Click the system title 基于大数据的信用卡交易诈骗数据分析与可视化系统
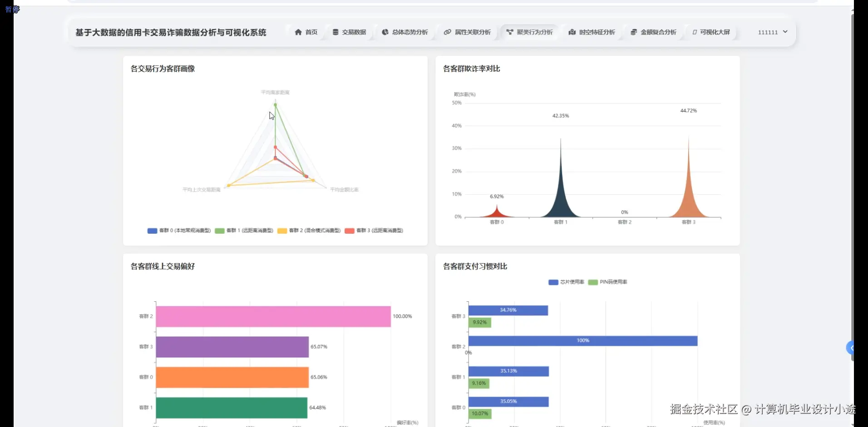Image resolution: width=868 pixels, height=427 pixels. pyautogui.click(x=171, y=33)
